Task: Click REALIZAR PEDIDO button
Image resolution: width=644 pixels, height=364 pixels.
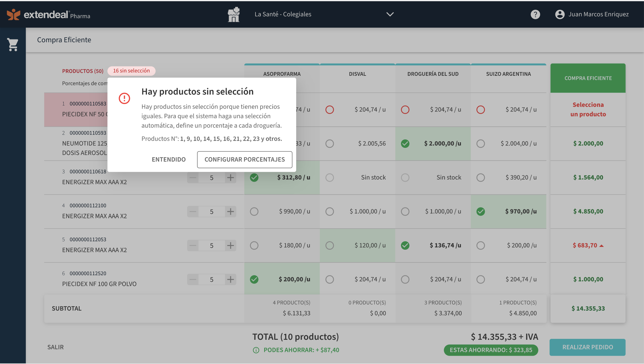Action: tap(587, 347)
